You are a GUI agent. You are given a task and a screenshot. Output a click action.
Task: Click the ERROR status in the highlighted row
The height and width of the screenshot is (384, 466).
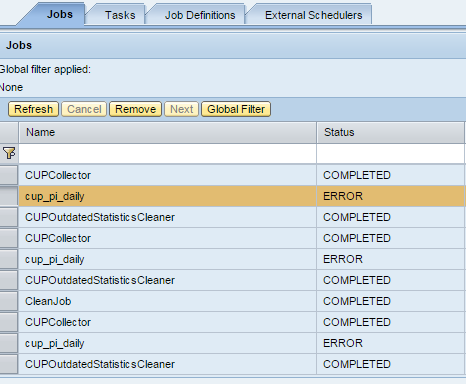[x=343, y=196]
